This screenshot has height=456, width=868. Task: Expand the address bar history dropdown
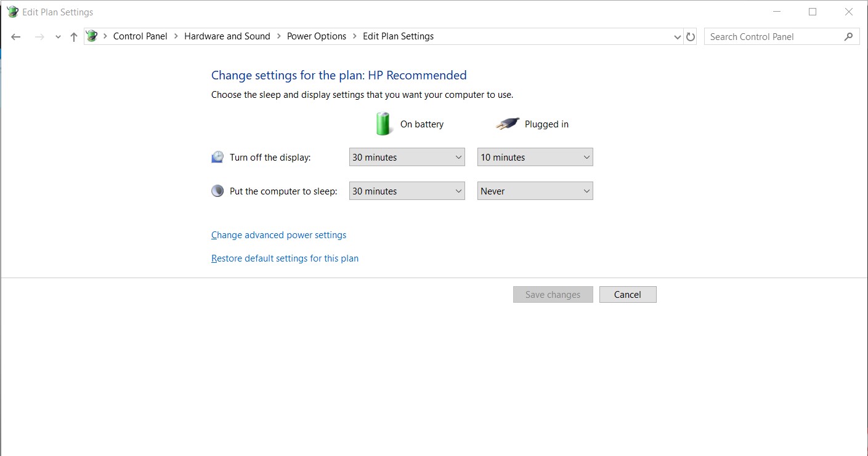pos(678,37)
